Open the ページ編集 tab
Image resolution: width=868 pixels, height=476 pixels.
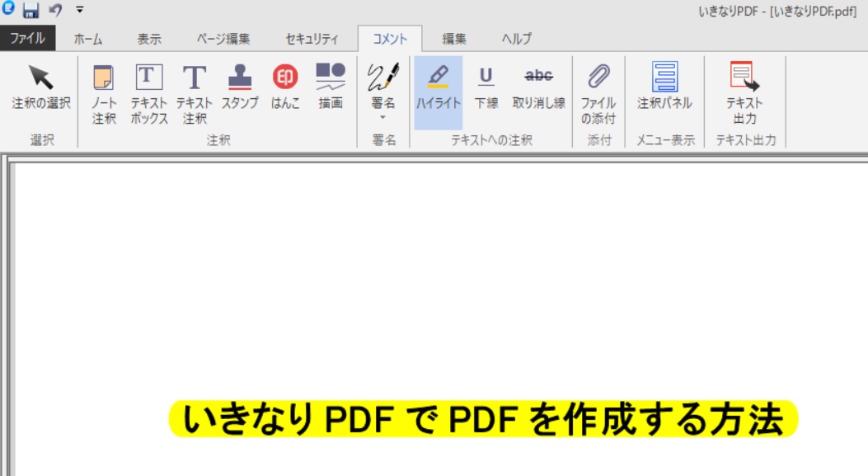coord(223,39)
